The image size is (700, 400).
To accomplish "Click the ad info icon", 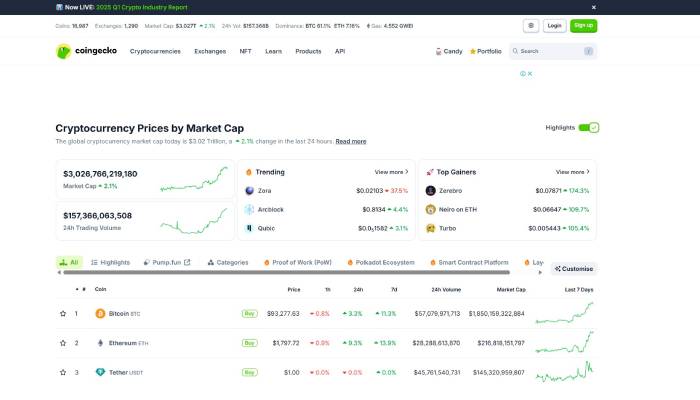I will 523,74.
